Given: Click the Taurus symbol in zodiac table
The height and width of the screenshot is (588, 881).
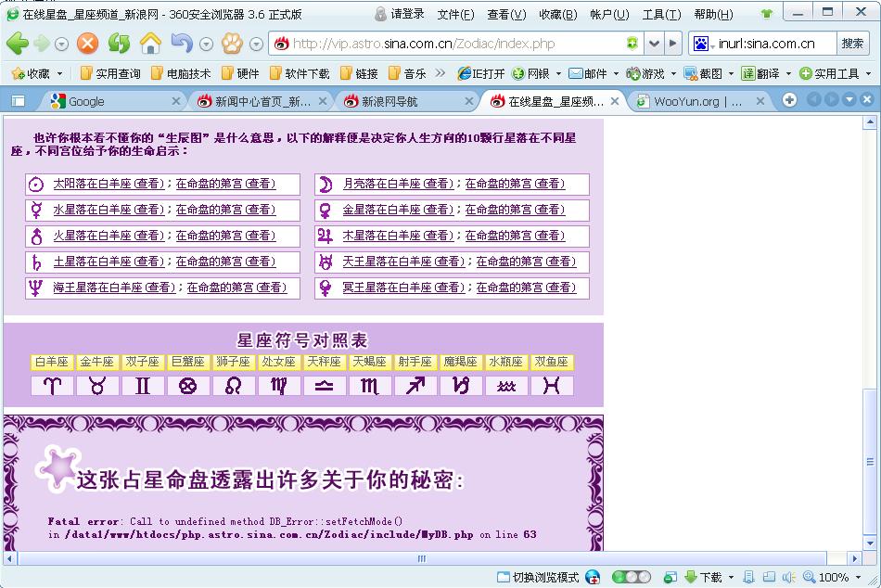Looking at the screenshot, I should pos(97,386).
